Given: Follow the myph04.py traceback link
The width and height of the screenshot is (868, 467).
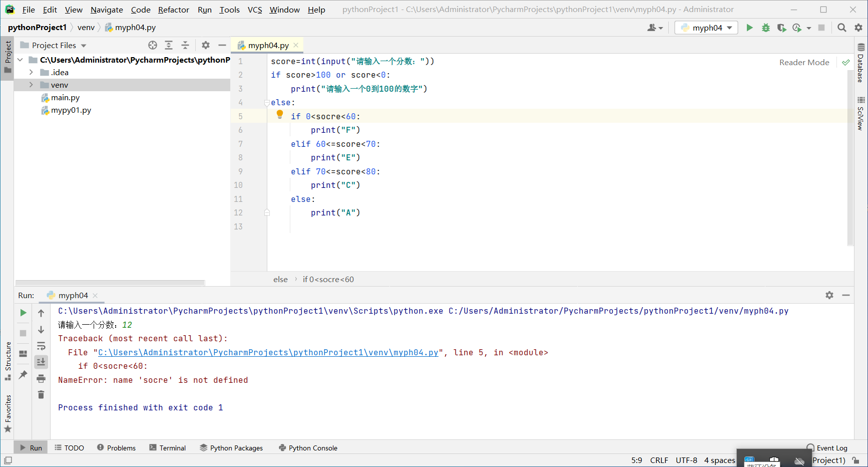Looking at the screenshot, I should pos(268,352).
